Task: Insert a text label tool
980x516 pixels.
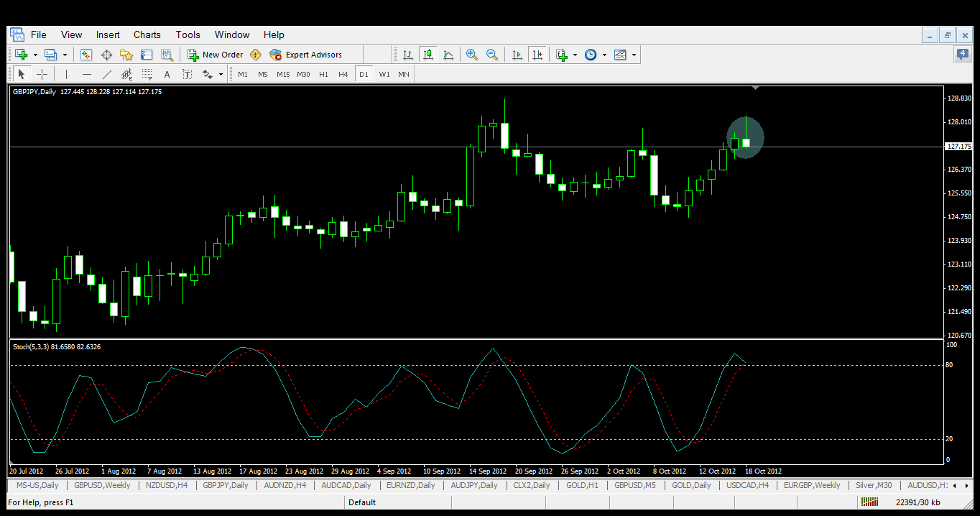Action: click(188, 74)
